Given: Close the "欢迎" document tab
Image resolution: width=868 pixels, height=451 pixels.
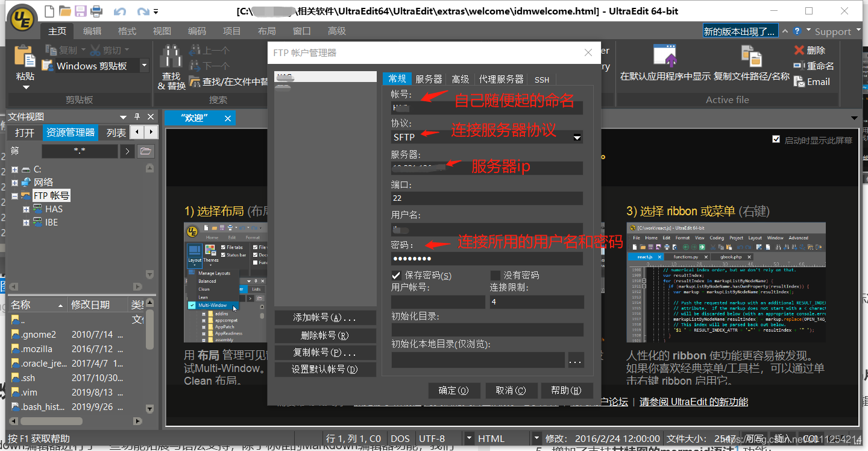Looking at the screenshot, I should (x=228, y=118).
